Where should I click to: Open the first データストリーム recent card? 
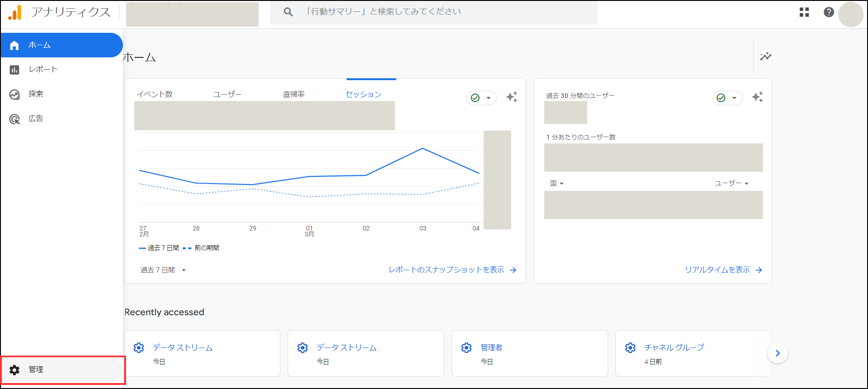(202, 353)
